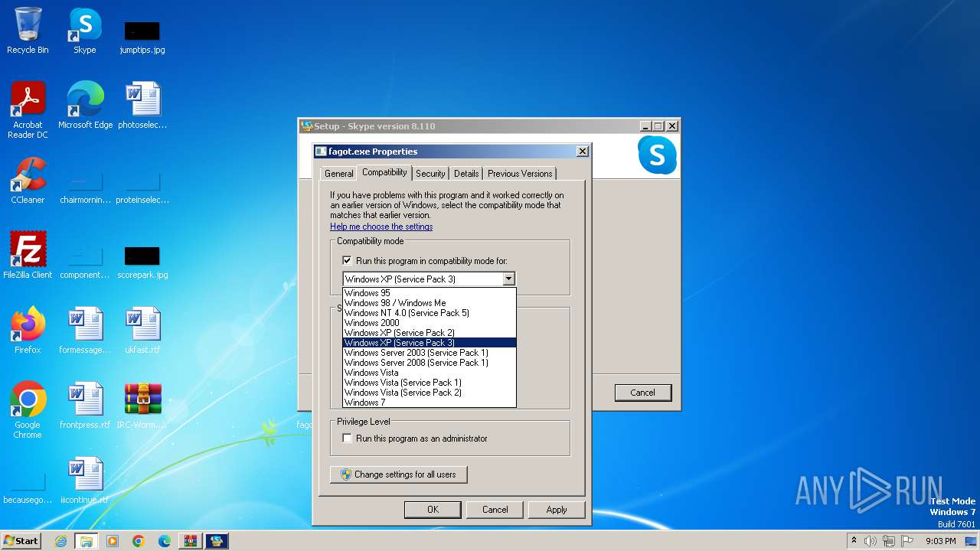Switch to the Skype setup taskbar button

click(217, 541)
